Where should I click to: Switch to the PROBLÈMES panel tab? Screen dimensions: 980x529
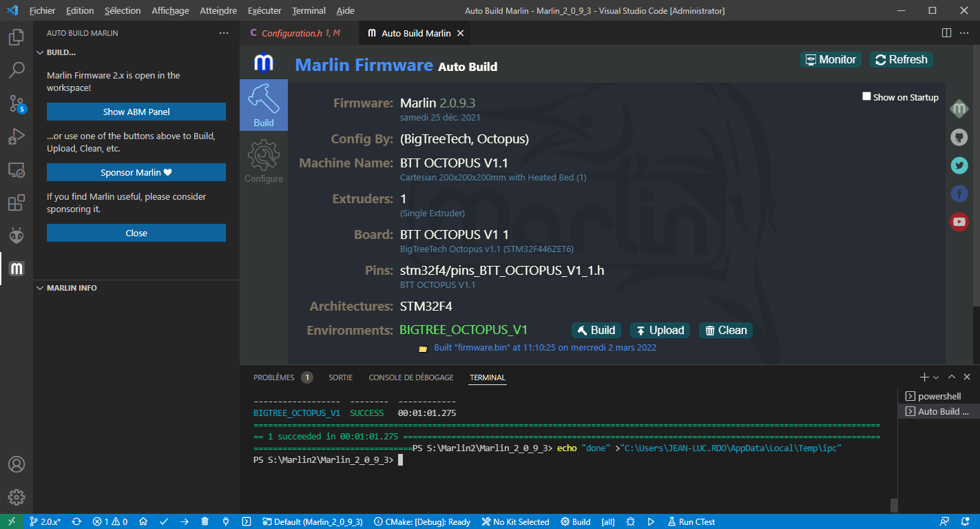[x=283, y=377]
